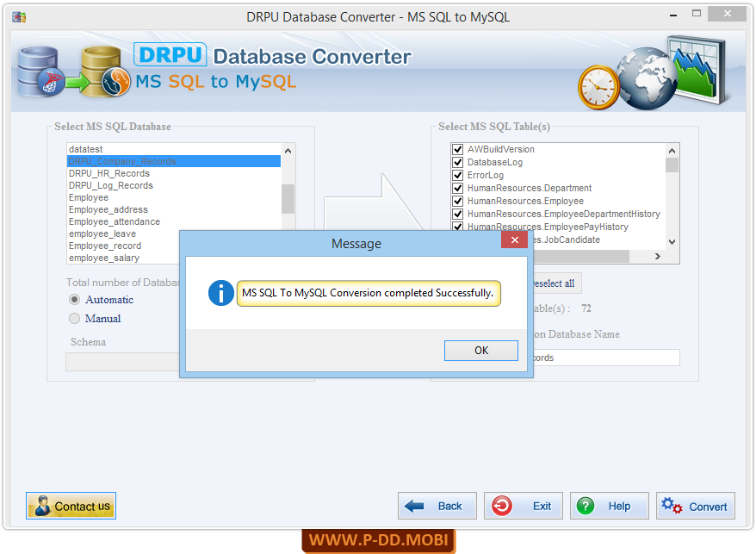
Task: Select employee_leave database
Action: [x=123, y=233]
